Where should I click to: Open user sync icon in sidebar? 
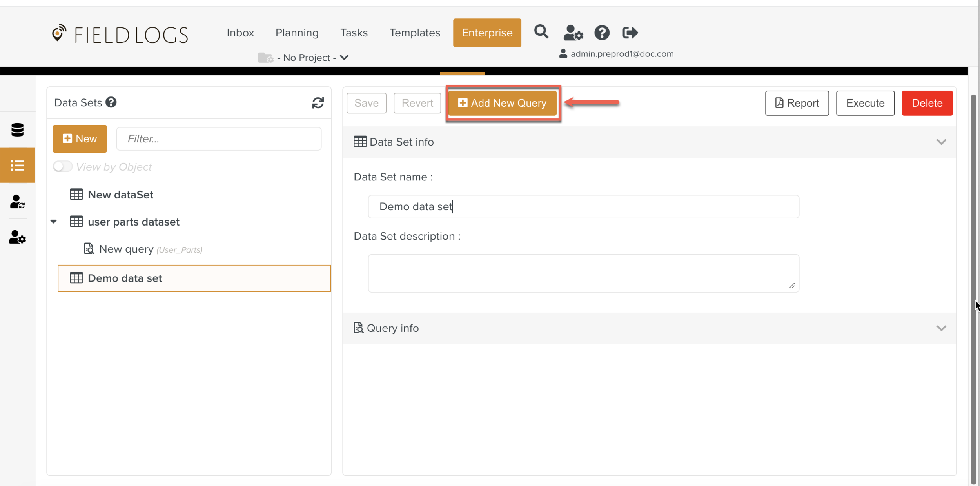17,202
